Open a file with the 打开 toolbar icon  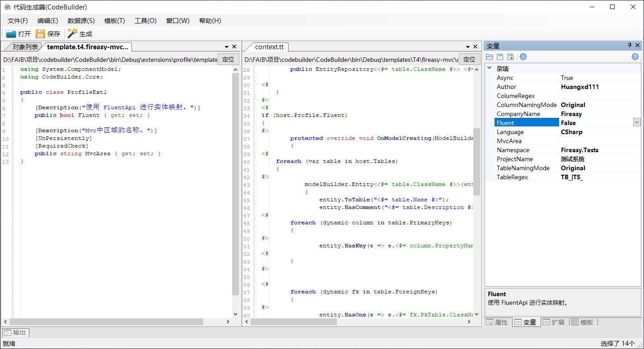click(17, 33)
